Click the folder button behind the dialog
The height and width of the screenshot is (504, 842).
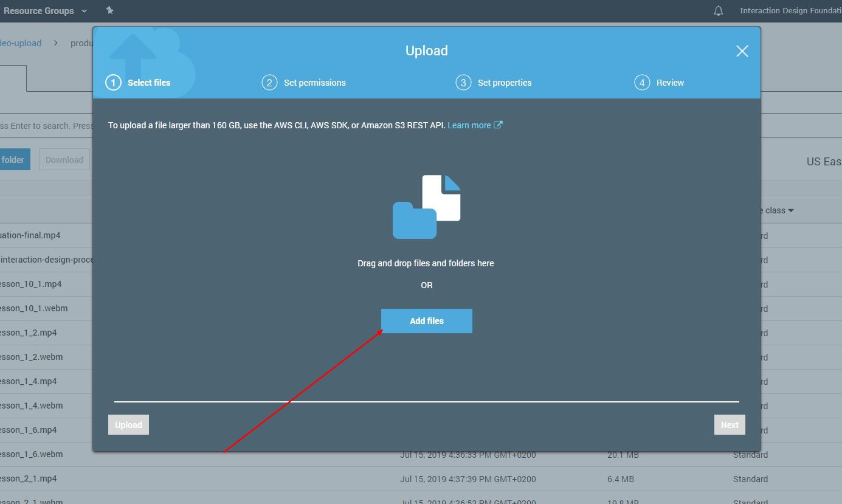tap(15, 160)
